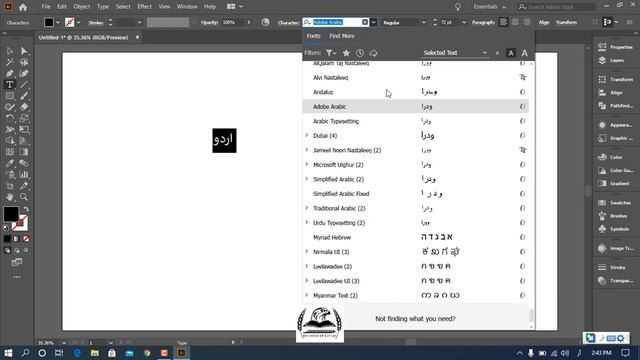Open the Properties panel

pos(616,47)
